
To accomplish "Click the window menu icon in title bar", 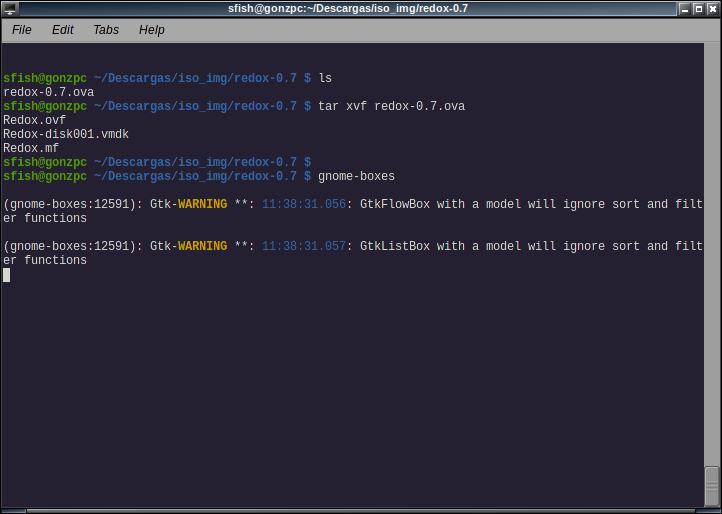I will click(x=10, y=8).
